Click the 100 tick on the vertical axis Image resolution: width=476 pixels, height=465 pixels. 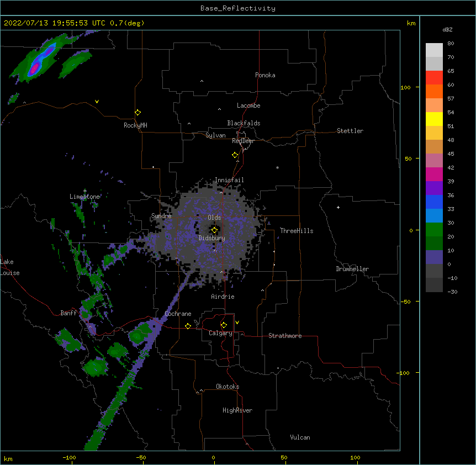point(405,87)
